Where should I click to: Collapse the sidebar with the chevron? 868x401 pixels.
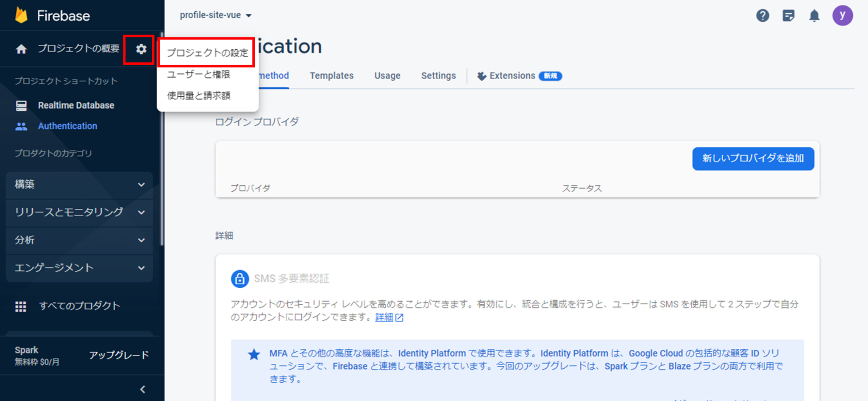point(142,389)
